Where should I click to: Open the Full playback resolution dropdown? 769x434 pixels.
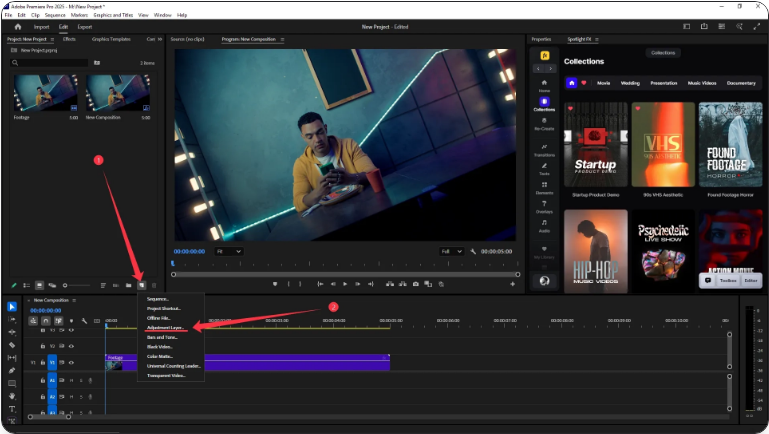pyautogui.click(x=451, y=251)
